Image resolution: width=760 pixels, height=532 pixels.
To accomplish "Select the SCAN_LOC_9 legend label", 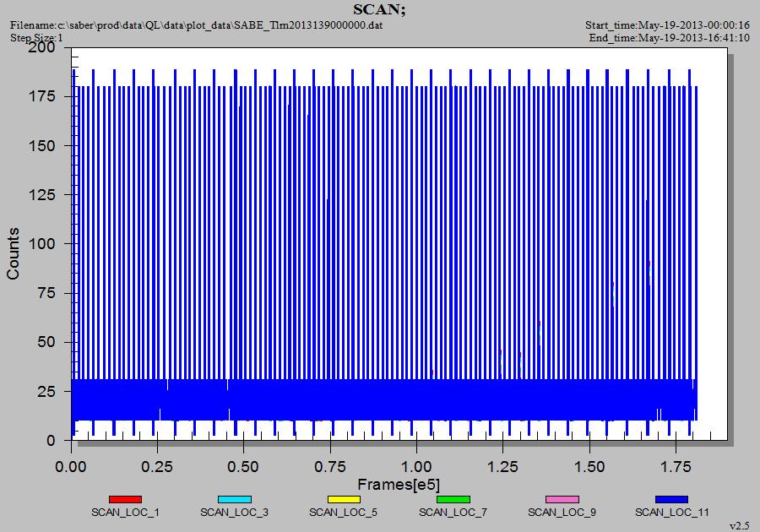I will 562,512.
